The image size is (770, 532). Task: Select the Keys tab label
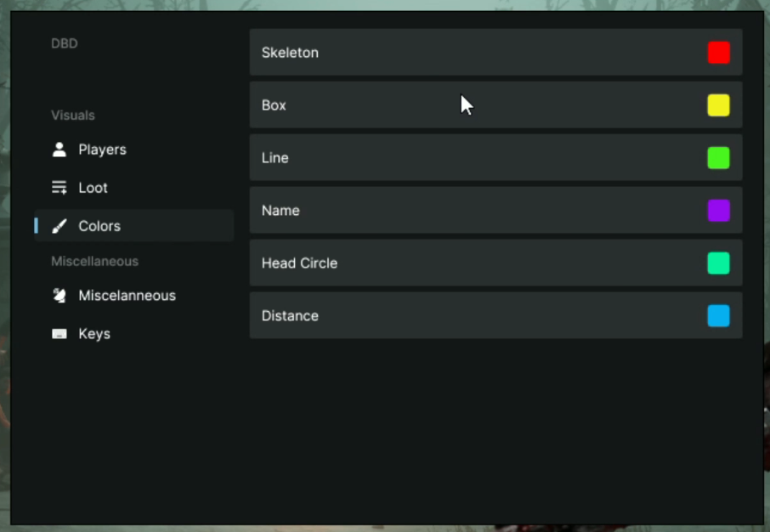(94, 334)
